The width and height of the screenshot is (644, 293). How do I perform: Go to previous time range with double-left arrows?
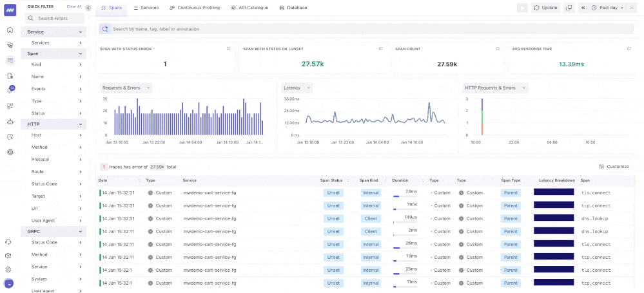click(583, 8)
